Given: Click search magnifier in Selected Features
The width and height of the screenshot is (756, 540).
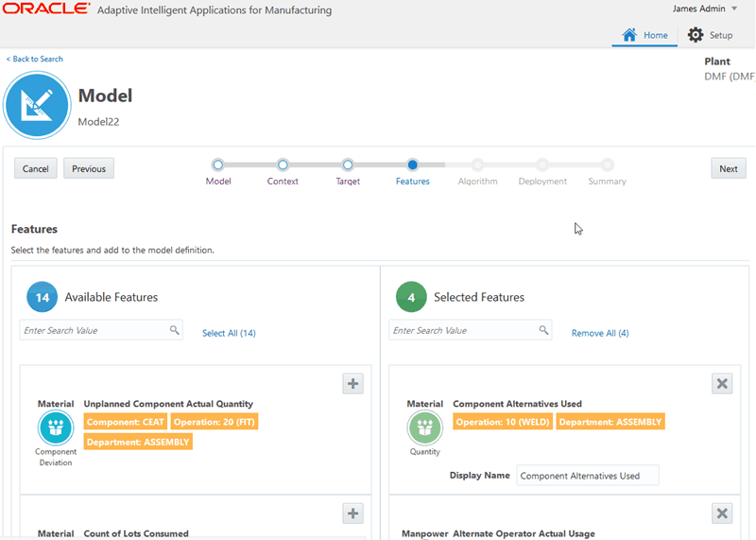Looking at the screenshot, I should [x=544, y=331].
